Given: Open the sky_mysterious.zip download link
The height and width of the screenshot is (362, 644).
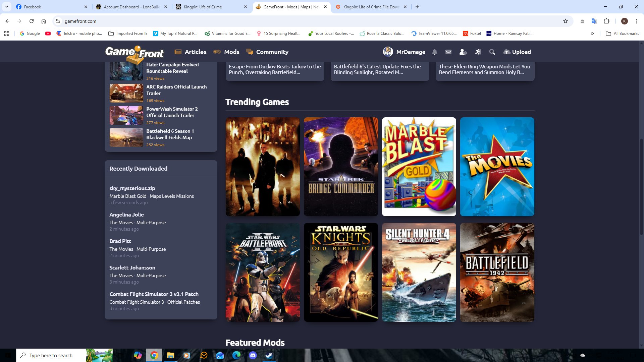Looking at the screenshot, I should (x=132, y=188).
